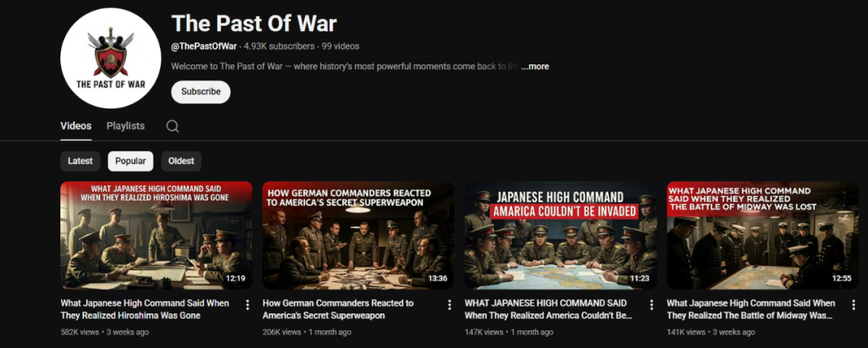Open the channel search magnifier icon
The width and height of the screenshot is (868, 348).
(x=172, y=126)
